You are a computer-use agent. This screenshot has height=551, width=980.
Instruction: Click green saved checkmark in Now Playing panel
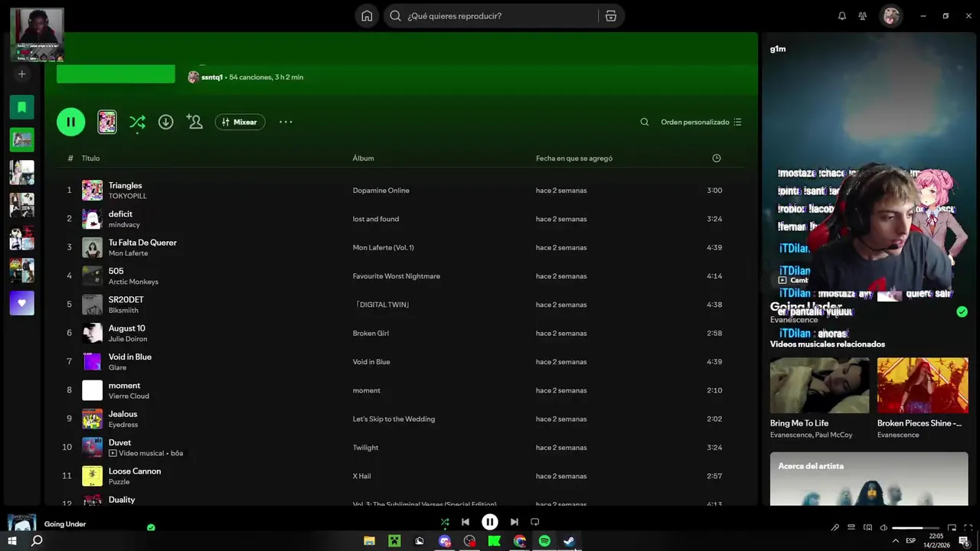pos(962,311)
